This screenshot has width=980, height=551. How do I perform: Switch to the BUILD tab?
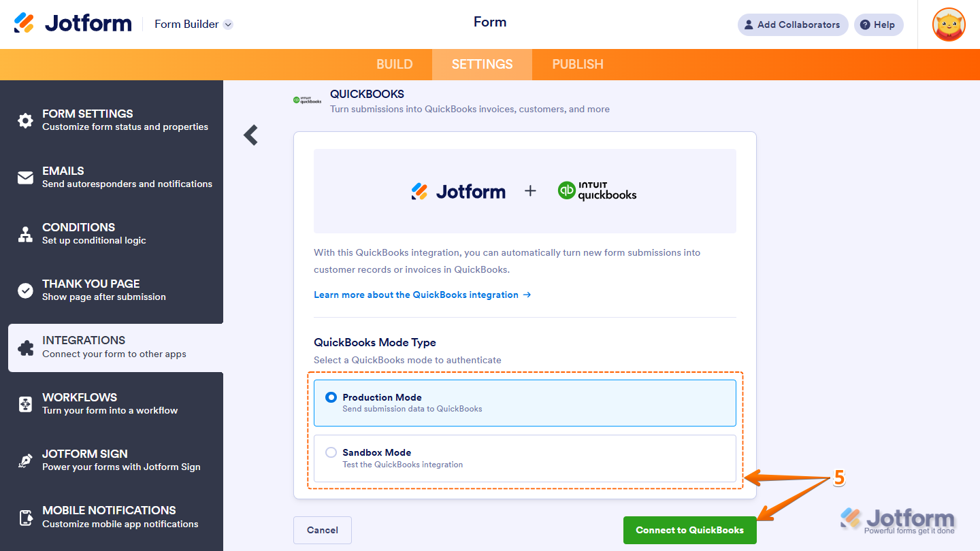[x=395, y=65]
